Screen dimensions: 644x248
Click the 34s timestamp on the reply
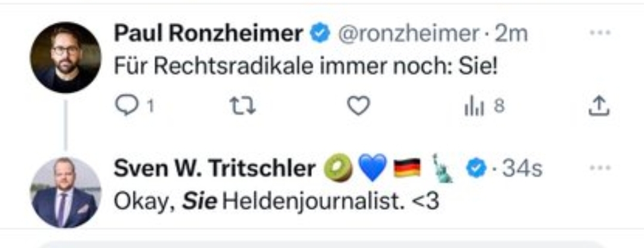point(522,169)
